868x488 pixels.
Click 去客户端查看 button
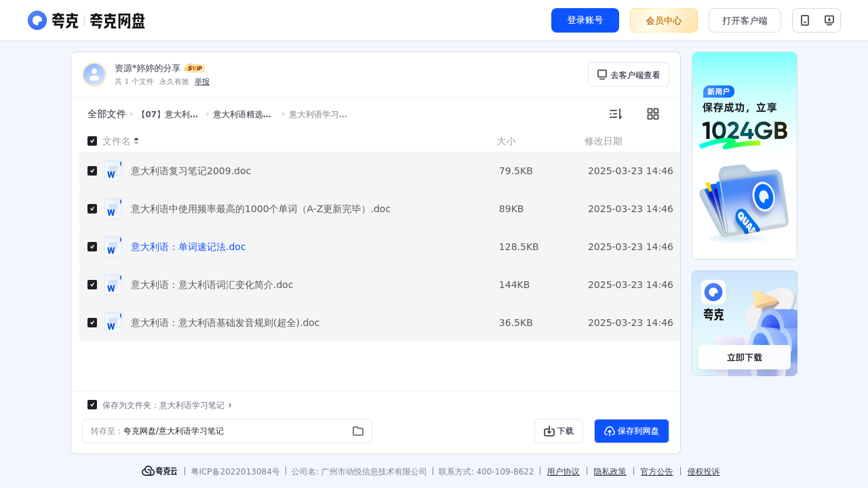click(629, 75)
